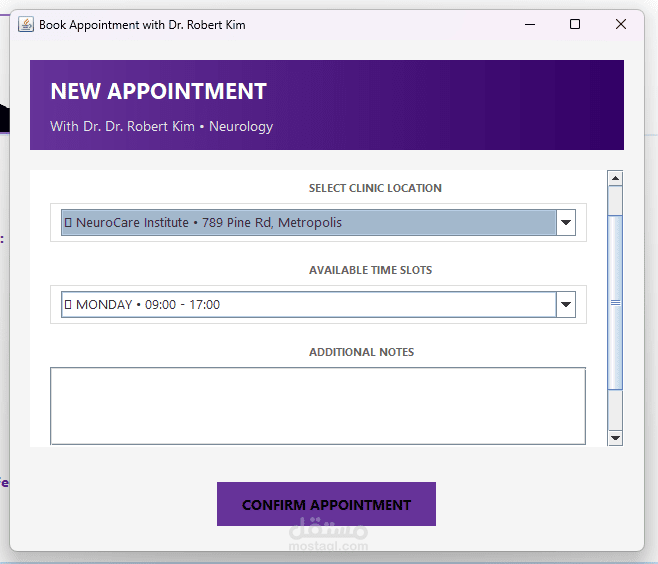Click the scrollbar up arrow
Viewport: 658px width, 564px height.
(x=615, y=179)
